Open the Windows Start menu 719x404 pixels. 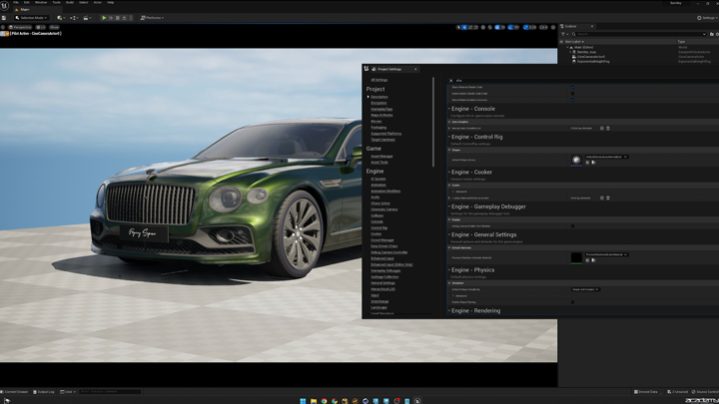303,401
